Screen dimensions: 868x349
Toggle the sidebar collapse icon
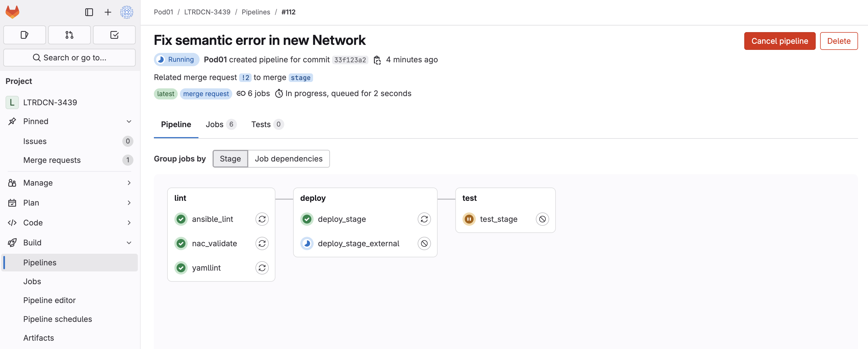[89, 12]
